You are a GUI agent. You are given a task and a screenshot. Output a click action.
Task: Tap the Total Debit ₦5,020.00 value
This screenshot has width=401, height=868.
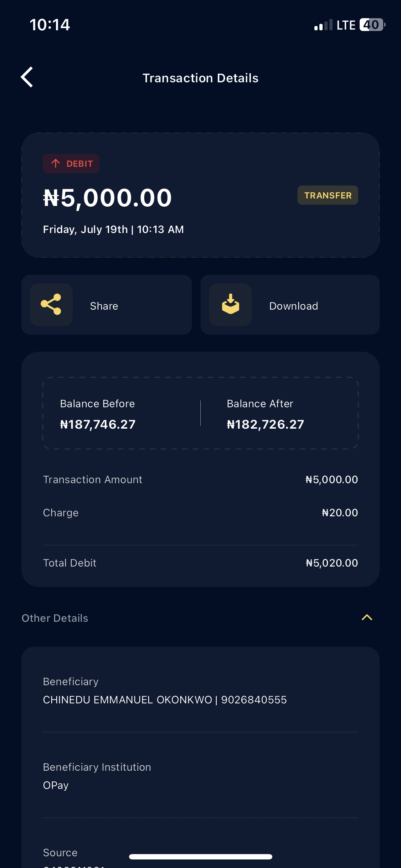pos(331,563)
